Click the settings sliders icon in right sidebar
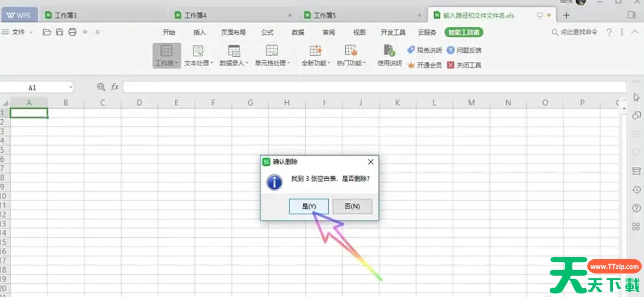The image size is (644, 297). click(x=636, y=133)
